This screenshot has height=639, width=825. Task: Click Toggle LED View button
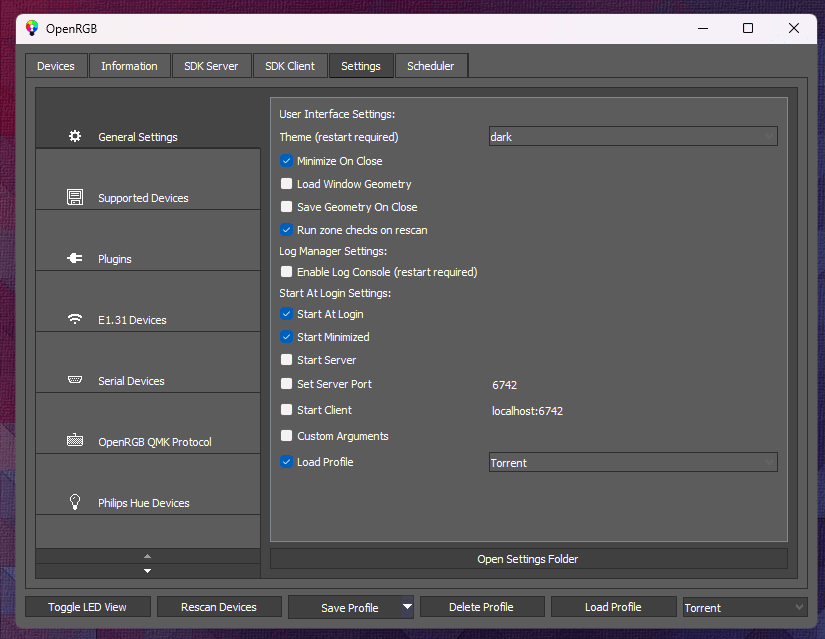tap(88, 607)
